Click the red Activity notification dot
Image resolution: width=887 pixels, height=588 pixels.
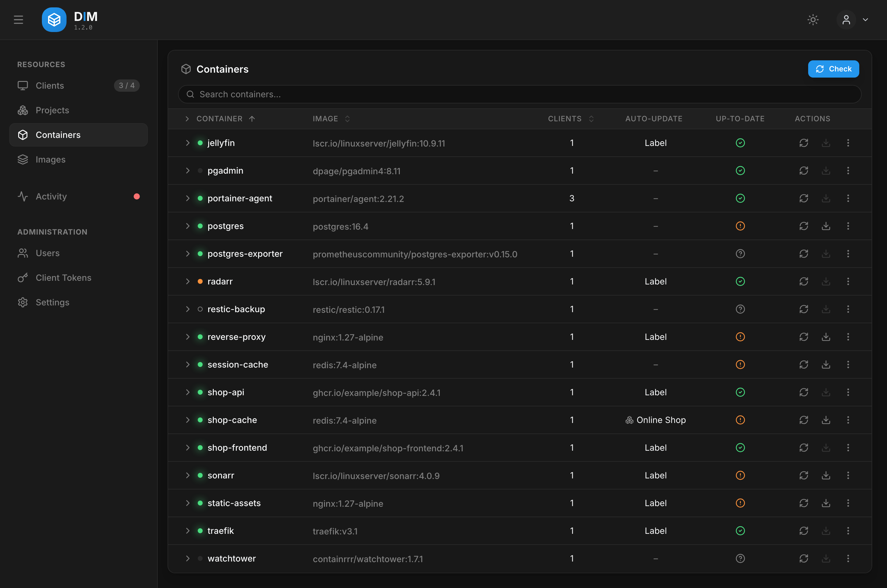[x=136, y=196]
